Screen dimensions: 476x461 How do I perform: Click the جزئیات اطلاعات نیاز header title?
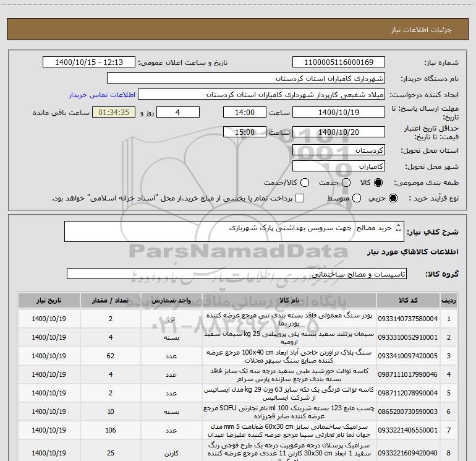click(x=422, y=30)
